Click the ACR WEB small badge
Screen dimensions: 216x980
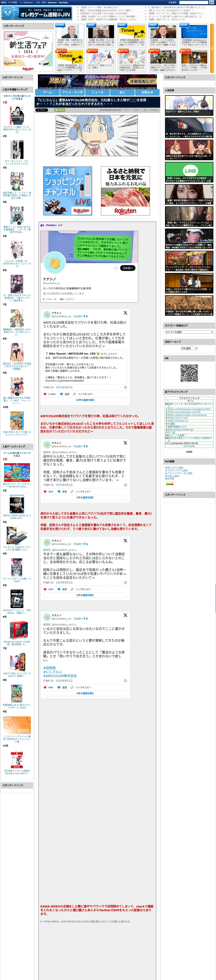(x=189, y=452)
